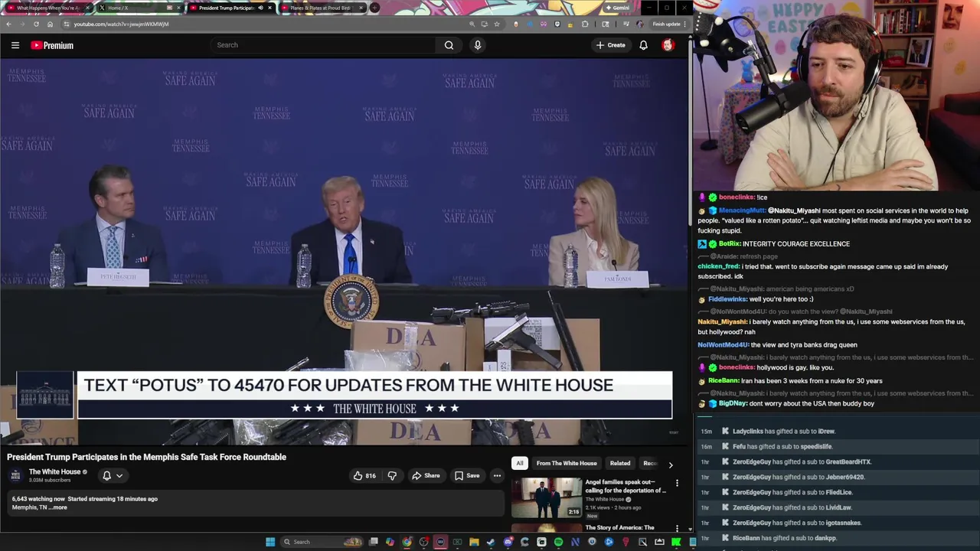Click the live video player area
Viewport: 980px width, 551px height.
[x=344, y=253]
